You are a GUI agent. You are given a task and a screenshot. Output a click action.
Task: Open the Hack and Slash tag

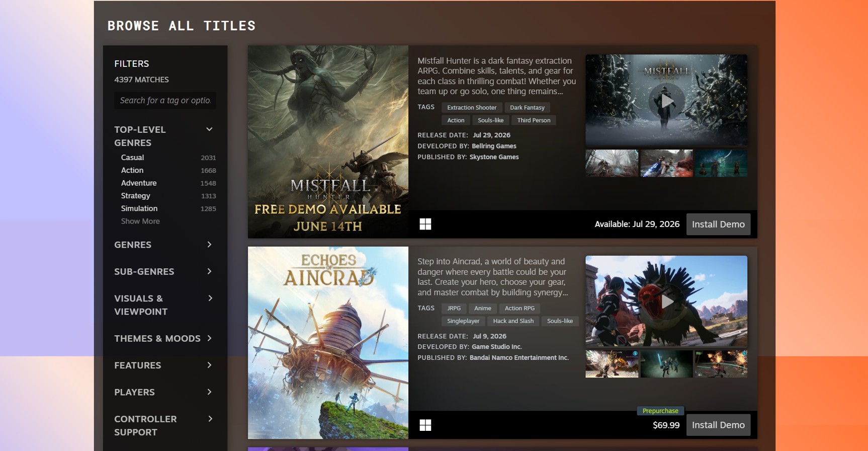pyautogui.click(x=513, y=321)
